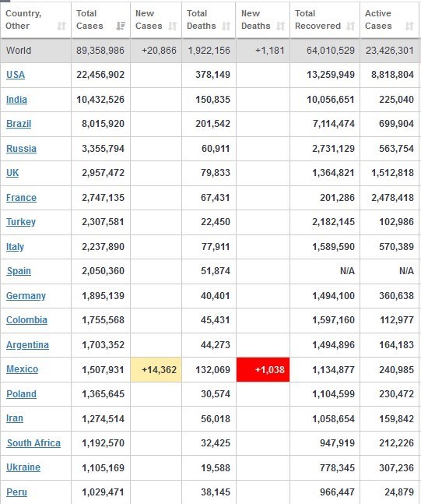Open the Germany country link
The width and height of the screenshot is (421, 504).
click(x=26, y=296)
